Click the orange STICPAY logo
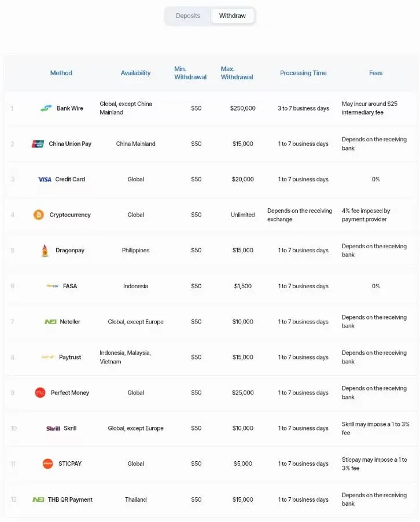The width and height of the screenshot is (420, 522). (48, 464)
